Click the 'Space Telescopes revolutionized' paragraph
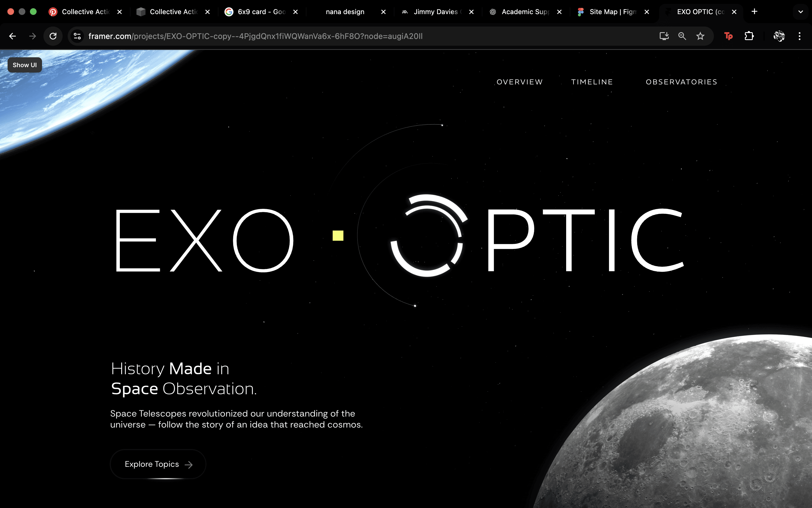This screenshot has width=812, height=508. [236, 419]
